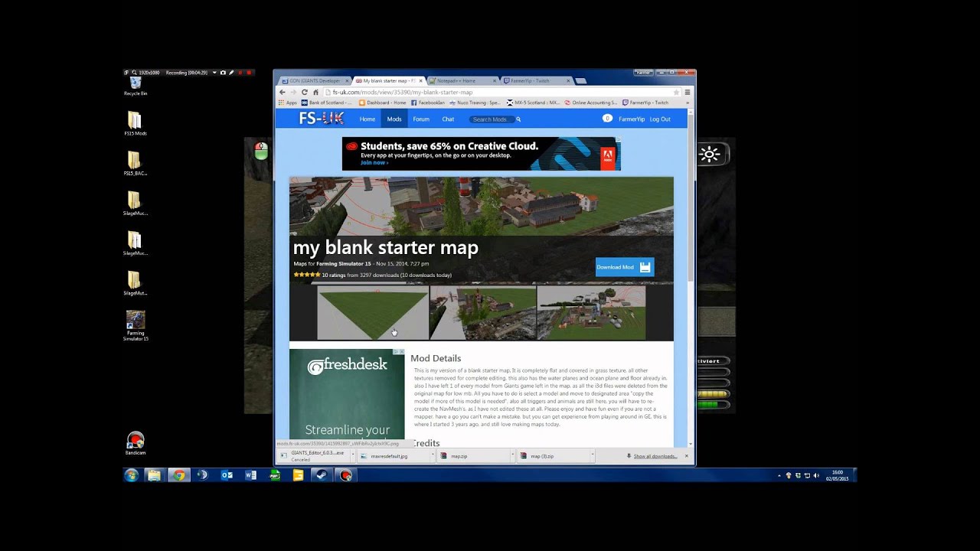Select the Bandicam desktop shortcut

click(x=136, y=443)
